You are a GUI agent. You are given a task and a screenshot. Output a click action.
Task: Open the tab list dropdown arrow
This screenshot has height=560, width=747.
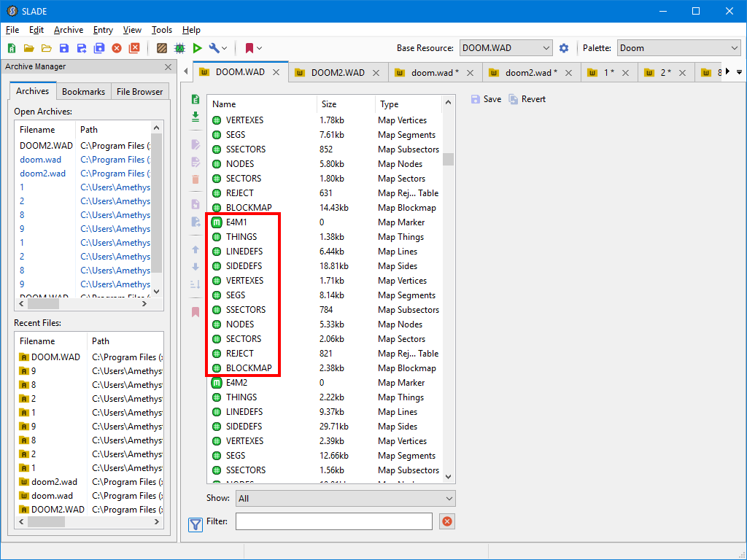pos(740,72)
